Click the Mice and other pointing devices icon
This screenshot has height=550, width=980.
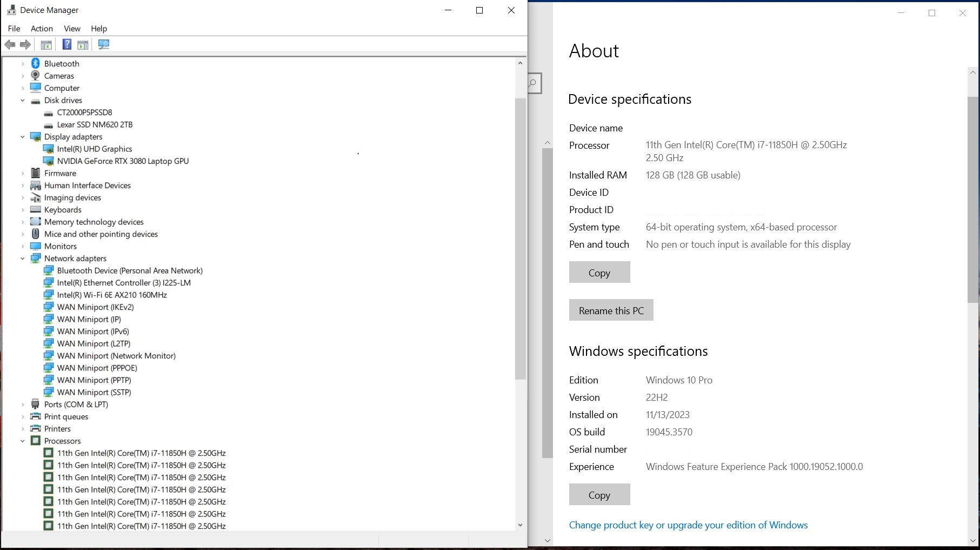coord(36,234)
